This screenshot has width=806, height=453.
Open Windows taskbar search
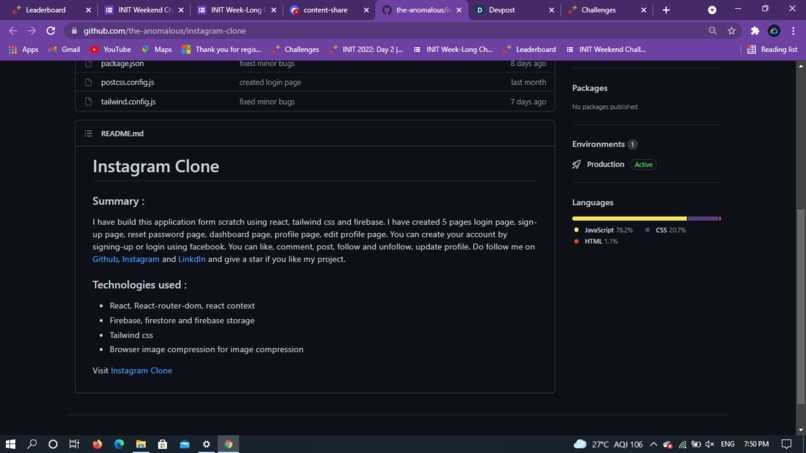(x=32, y=444)
